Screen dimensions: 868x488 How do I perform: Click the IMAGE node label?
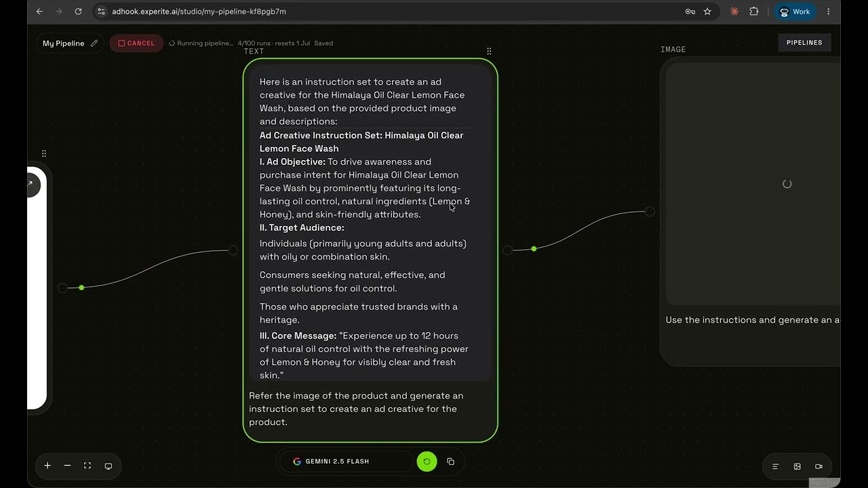[x=673, y=49]
